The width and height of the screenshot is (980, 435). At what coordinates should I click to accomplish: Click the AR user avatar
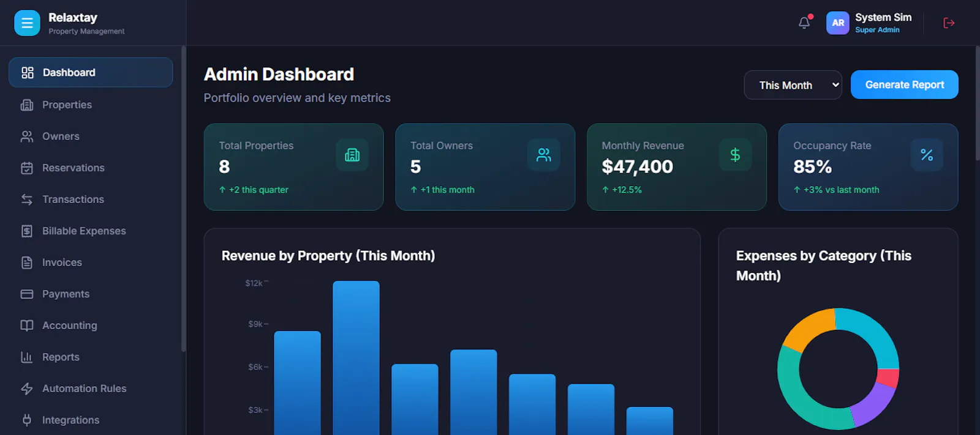click(x=837, y=23)
